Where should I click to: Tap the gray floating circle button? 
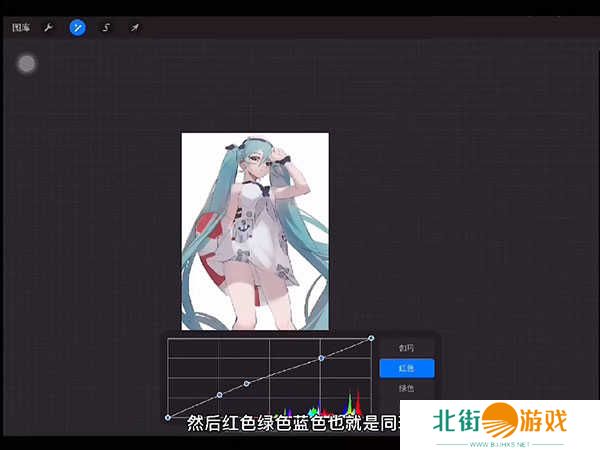[27, 64]
